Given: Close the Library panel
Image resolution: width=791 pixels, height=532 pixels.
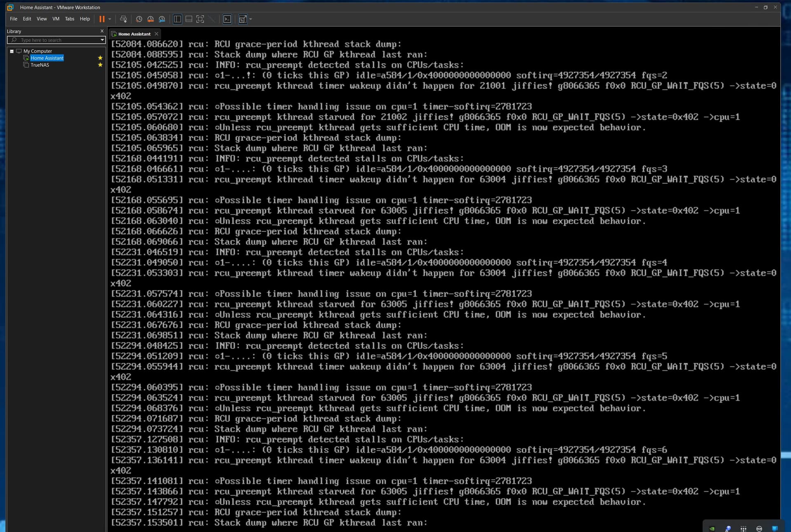Looking at the screenshot, I should click(102, 31).
